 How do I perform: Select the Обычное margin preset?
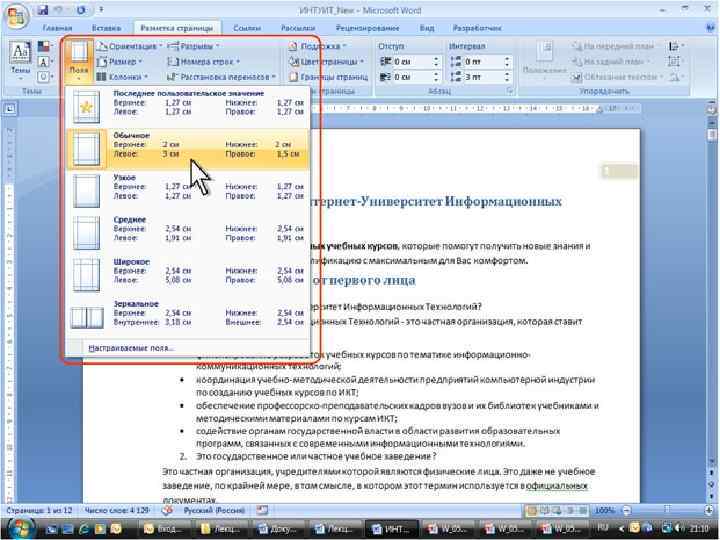(188, 149)
